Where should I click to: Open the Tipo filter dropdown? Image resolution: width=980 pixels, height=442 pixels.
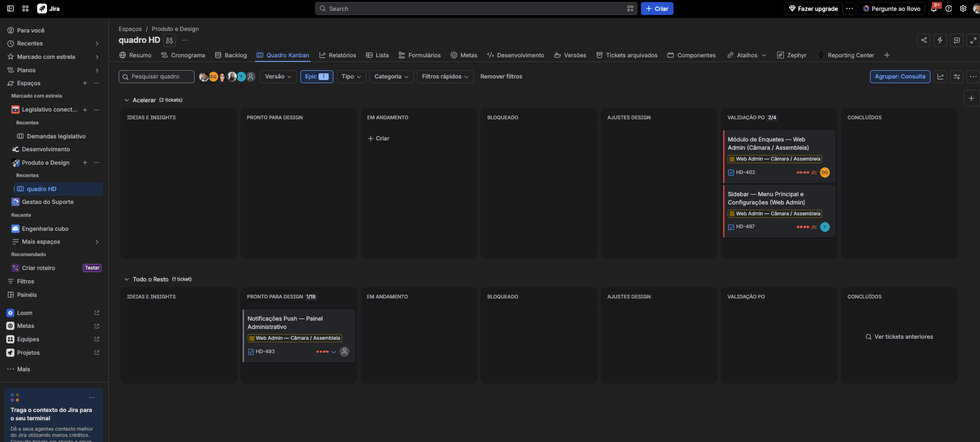[351, 76]
